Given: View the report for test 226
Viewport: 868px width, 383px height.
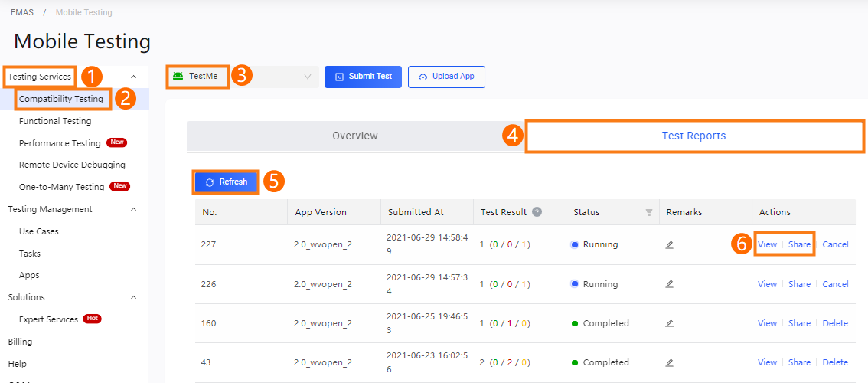Looking at the screenshot, I should [x=767, y=284].
